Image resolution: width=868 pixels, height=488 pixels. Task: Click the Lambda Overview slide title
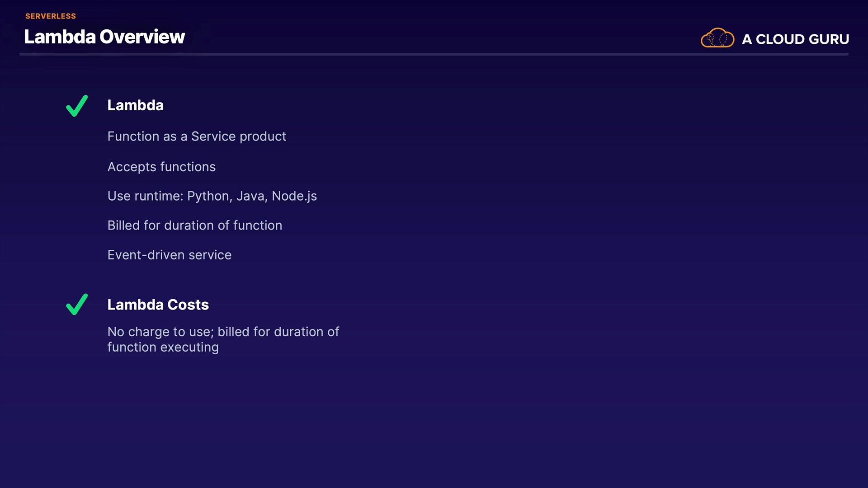104,37
